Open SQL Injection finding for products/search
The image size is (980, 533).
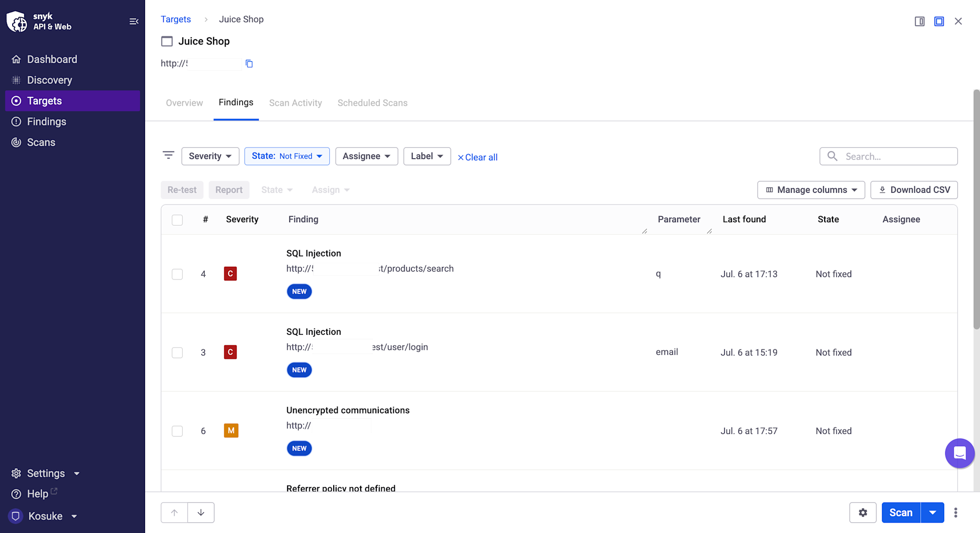coord(314,254)
